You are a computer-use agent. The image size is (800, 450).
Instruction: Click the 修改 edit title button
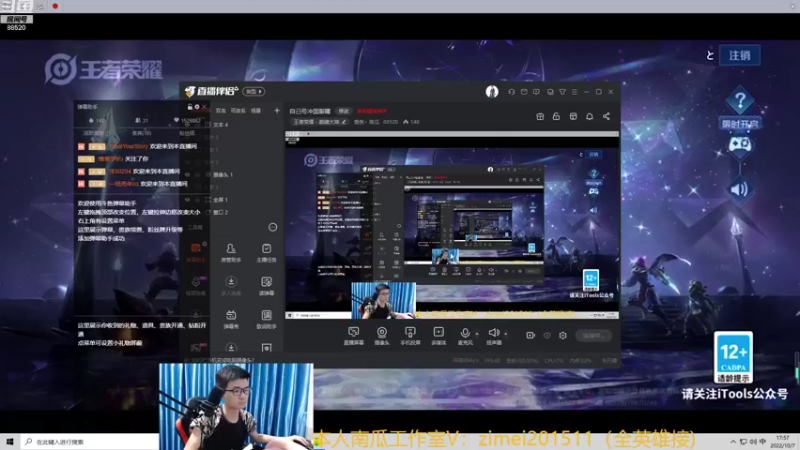point(344,111)
